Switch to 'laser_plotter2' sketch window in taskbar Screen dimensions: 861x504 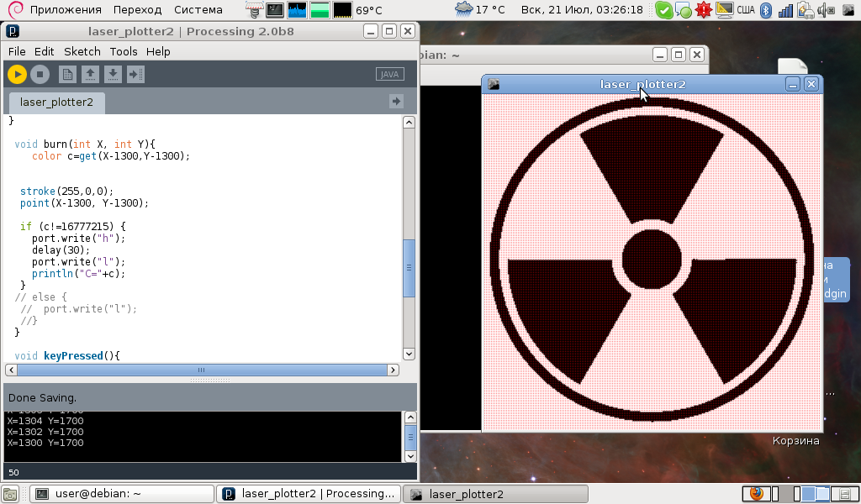(x=495, y=494)
